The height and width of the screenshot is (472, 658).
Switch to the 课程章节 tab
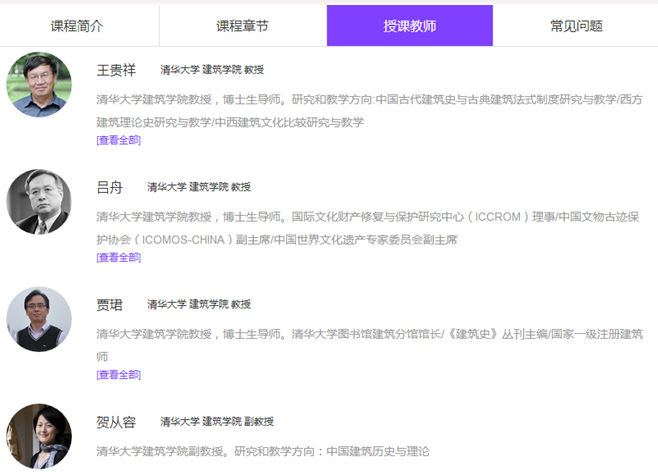pyautogui.click(x=242, y=26)
